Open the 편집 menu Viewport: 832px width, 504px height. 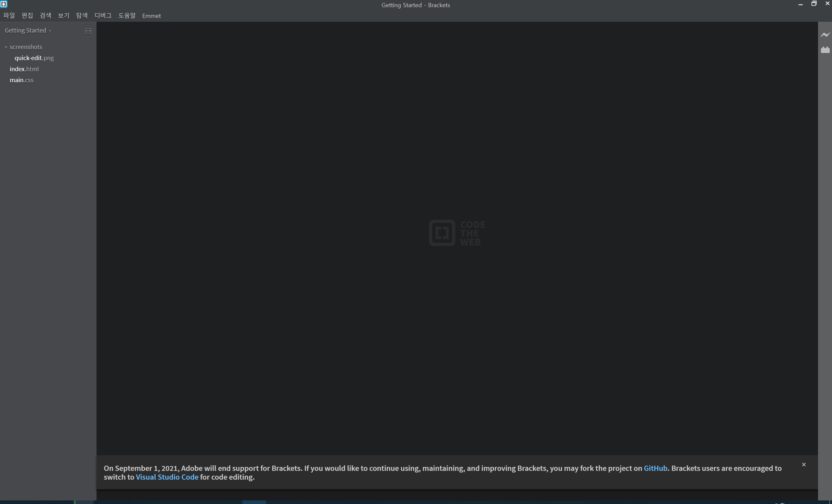[27, 16]
